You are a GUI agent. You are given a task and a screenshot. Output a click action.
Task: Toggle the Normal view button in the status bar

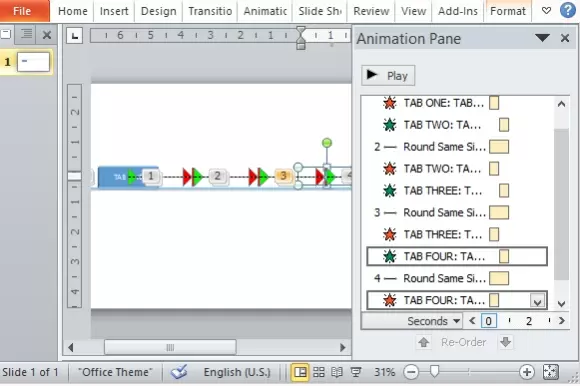(300, 372)
